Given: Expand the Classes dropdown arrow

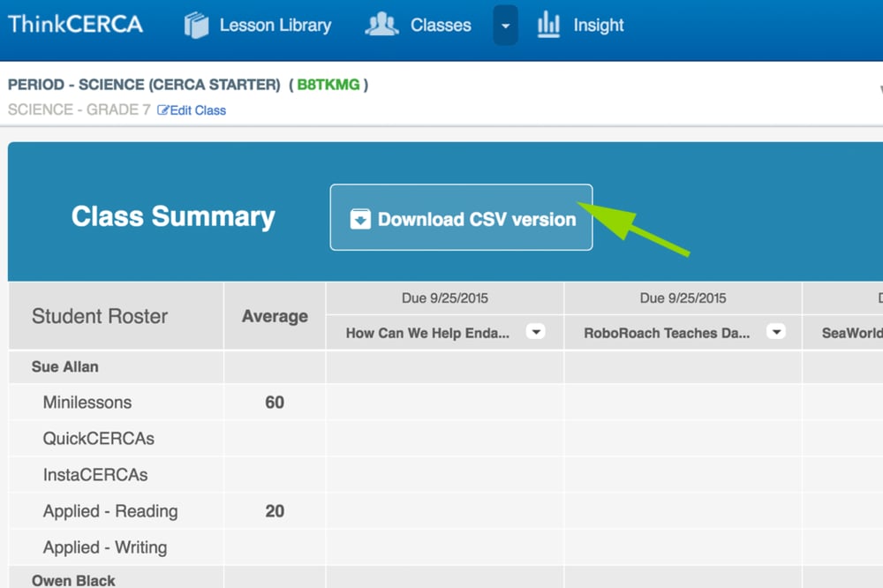Looking at the screenshot, I should (505, 26).
